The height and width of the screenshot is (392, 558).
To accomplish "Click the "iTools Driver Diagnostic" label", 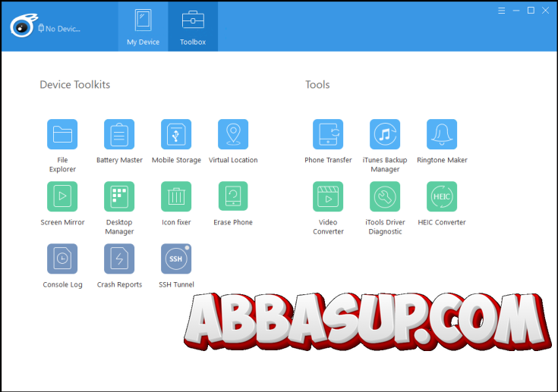I will [x=385, y=227].
